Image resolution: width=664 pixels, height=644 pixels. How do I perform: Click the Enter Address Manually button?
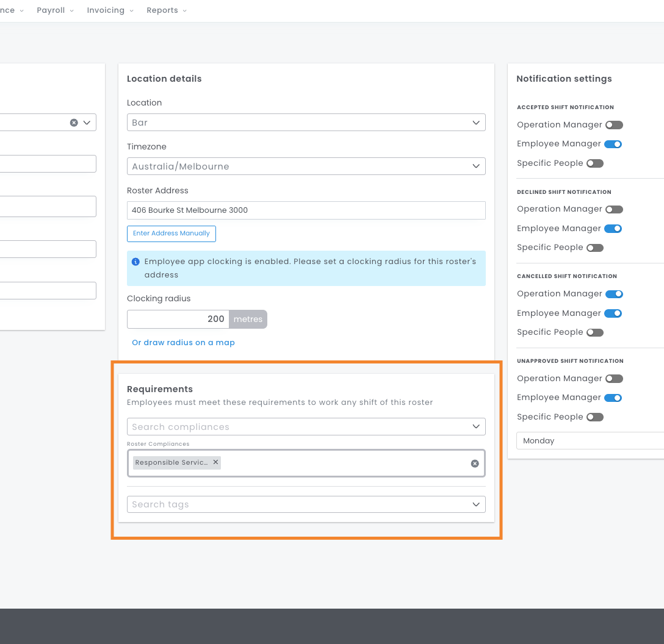tap(171, 234)
